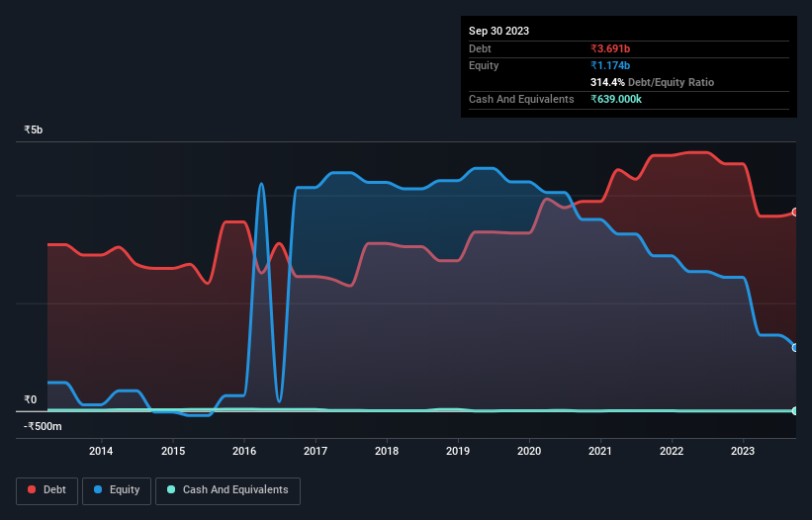Click the ₹0 y-axis label
Screen dimensions: 812x520
[31, 399]
